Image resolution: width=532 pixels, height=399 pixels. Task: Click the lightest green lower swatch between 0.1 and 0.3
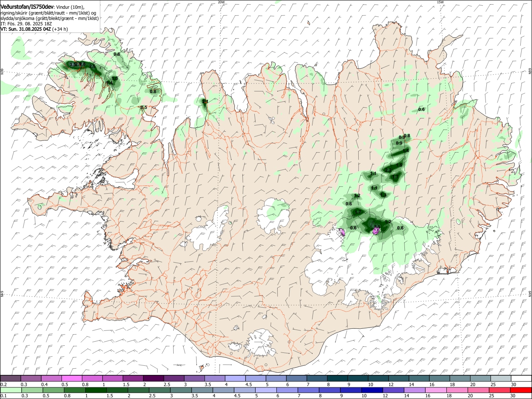click(x=11, y=390)
